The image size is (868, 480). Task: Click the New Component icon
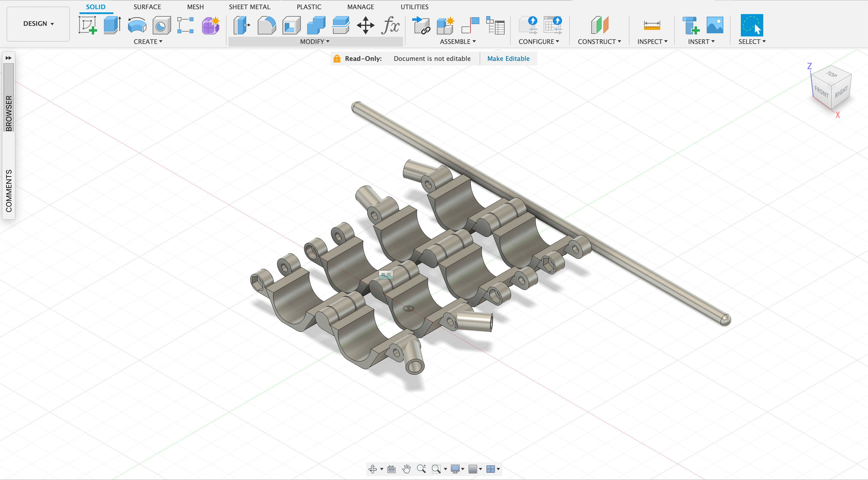[446, 25]
